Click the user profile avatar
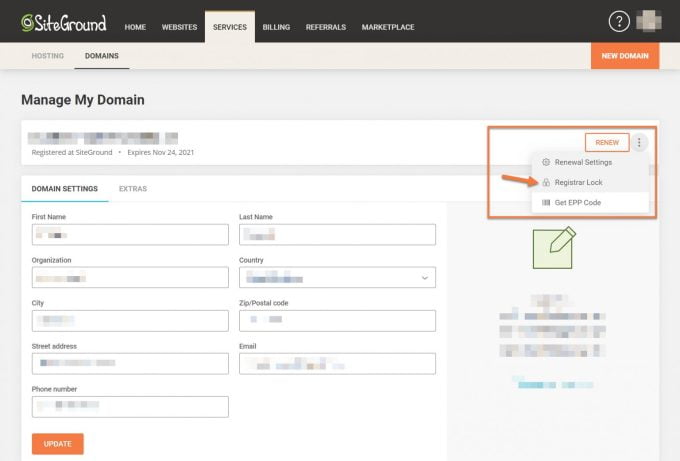The height and width of the screenshot is (461, 680). pyautogui.click(x=649, y=21)
